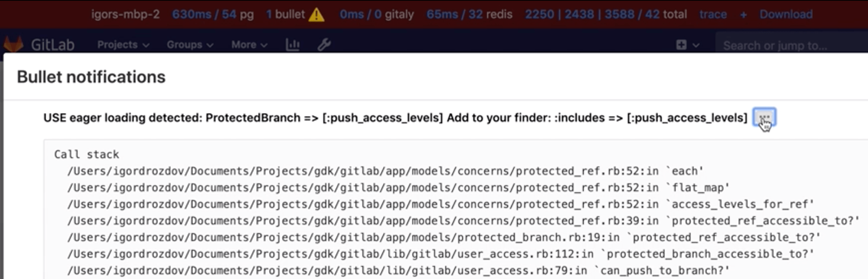Click the Download link
This screenshot has height=279, width=868.
click(786, 14)
